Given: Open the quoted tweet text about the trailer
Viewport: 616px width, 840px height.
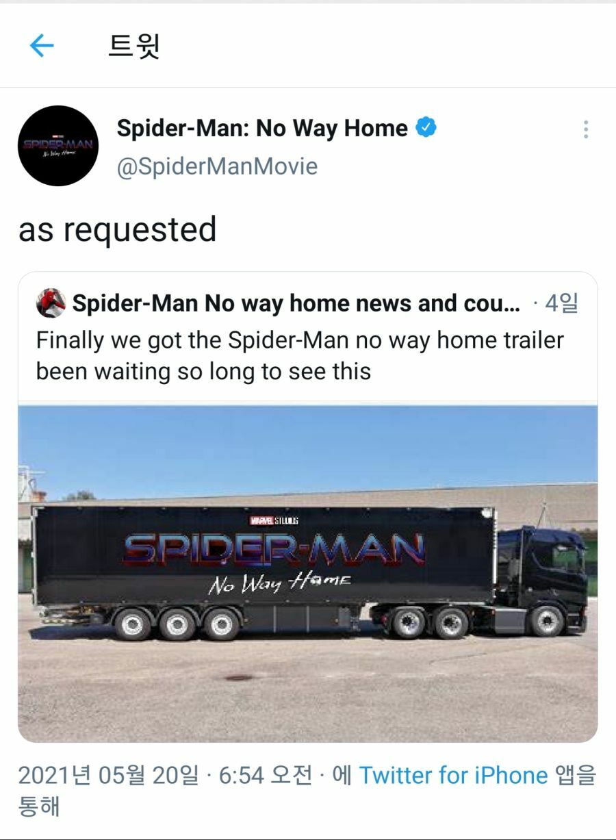Looking at the screenshot, I should click(300, 356).
